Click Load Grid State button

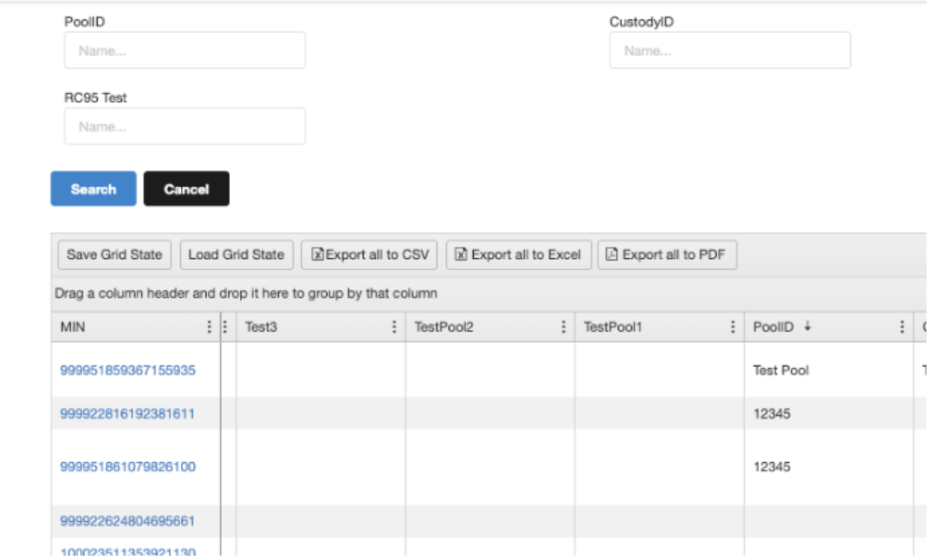click(x=236, y=255)
